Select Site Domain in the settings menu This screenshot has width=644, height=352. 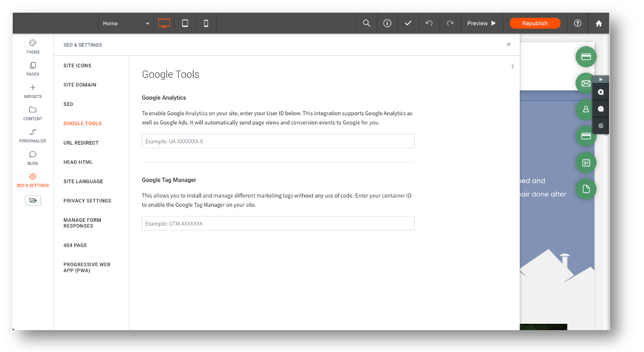pyautogui.click(x=79, y=85)
